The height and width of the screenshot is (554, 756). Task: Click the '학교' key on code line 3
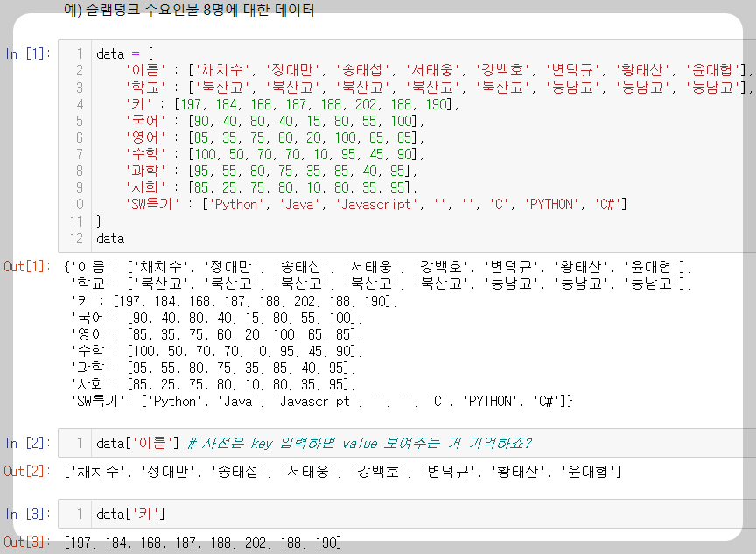point(145,88)
